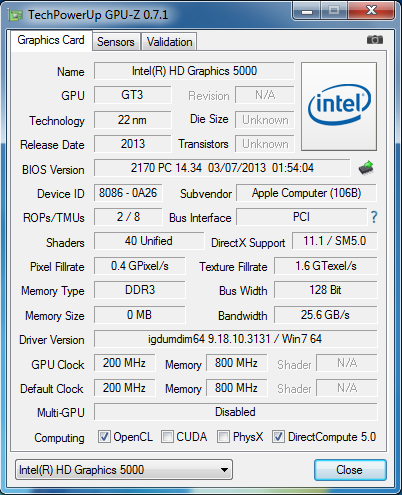Switch to the Validation tab
The width and height of the screenshot is (402, 495).
[x=169, y=42]
